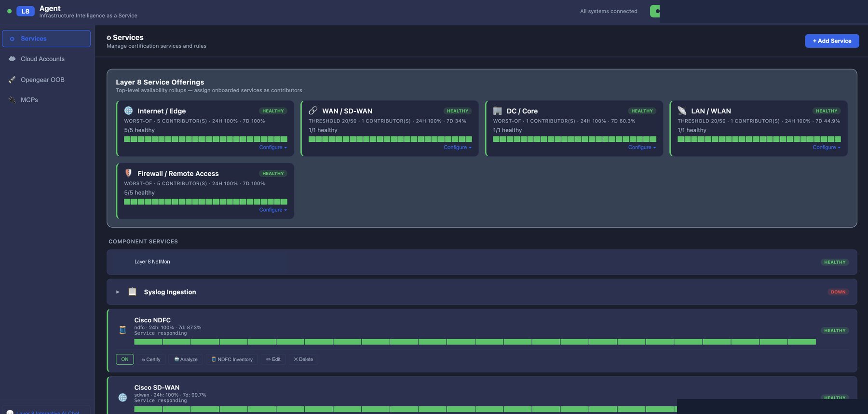Image resolution: width=868 pixels, height=414 pixels.
Task: Click the LAN / WLAN availability bar
Action: pos(759,139)
